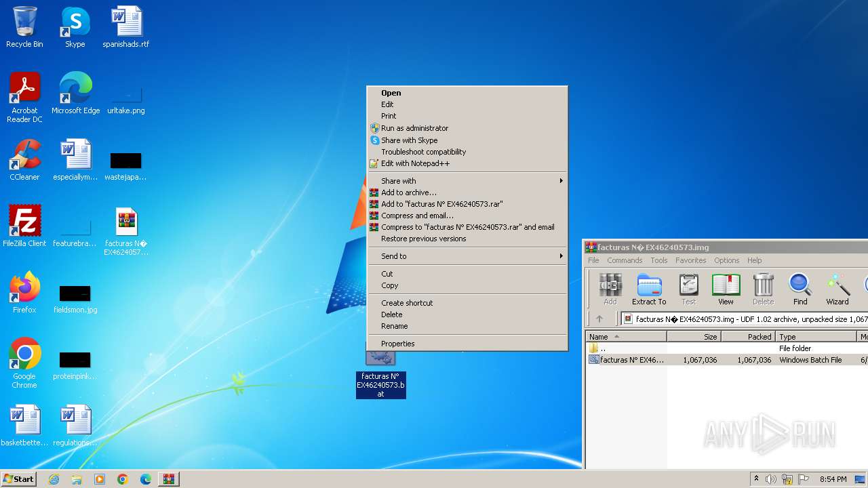This screenshot has height=488, width=868.
Task: Choose Copy in the context menu
Action: [x=467, y=285]
